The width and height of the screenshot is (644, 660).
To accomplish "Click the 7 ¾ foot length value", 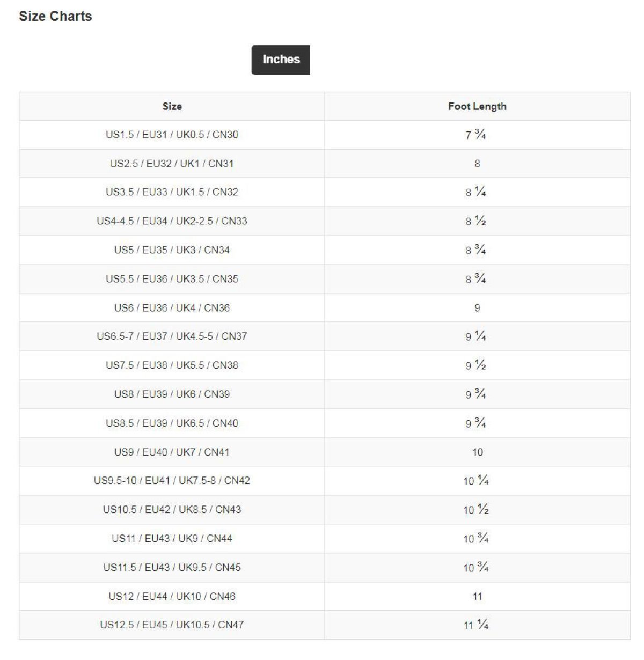I will [x=476, y=135].
